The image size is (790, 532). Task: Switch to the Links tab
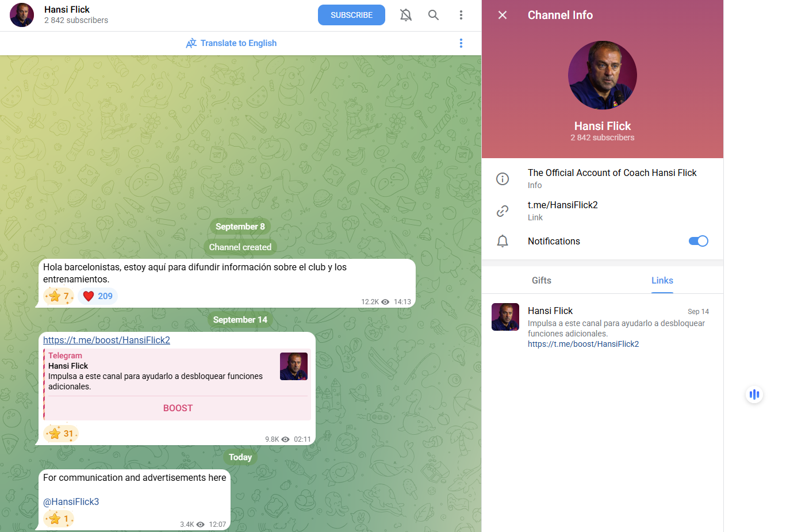click(x=662, y=281)
